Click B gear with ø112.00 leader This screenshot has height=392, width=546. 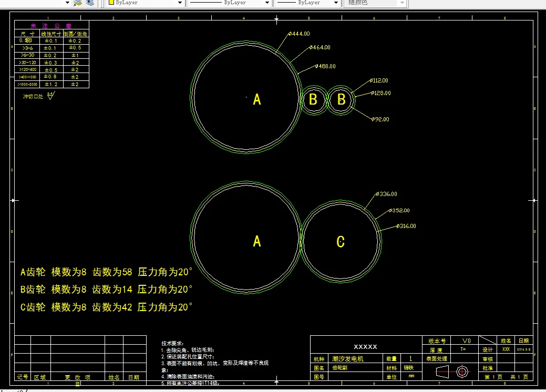tap(341, 100)
